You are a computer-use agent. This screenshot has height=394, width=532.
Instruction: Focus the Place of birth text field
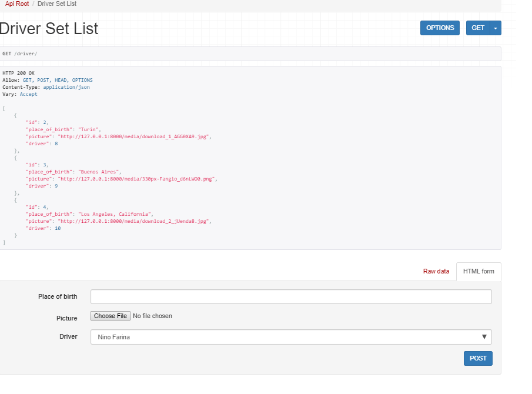click(291, 296)
